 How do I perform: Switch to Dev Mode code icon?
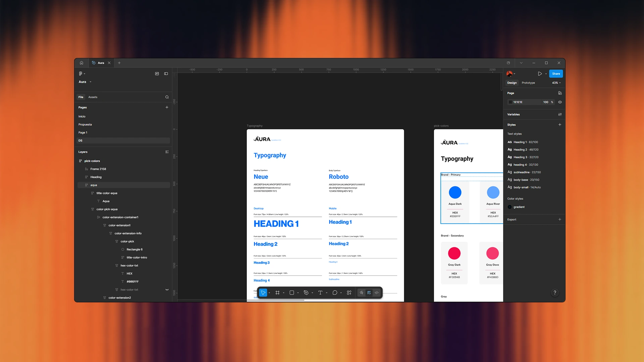click(x=377, y=293)
